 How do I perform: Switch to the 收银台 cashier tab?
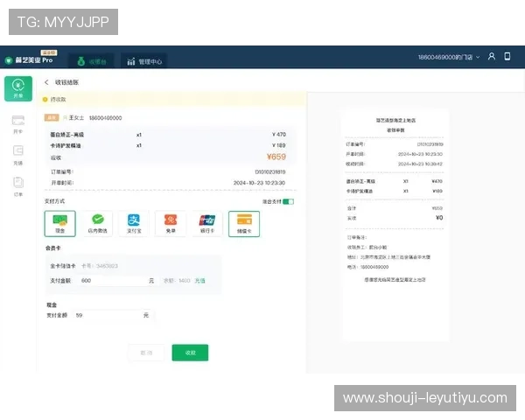(92, 61)
